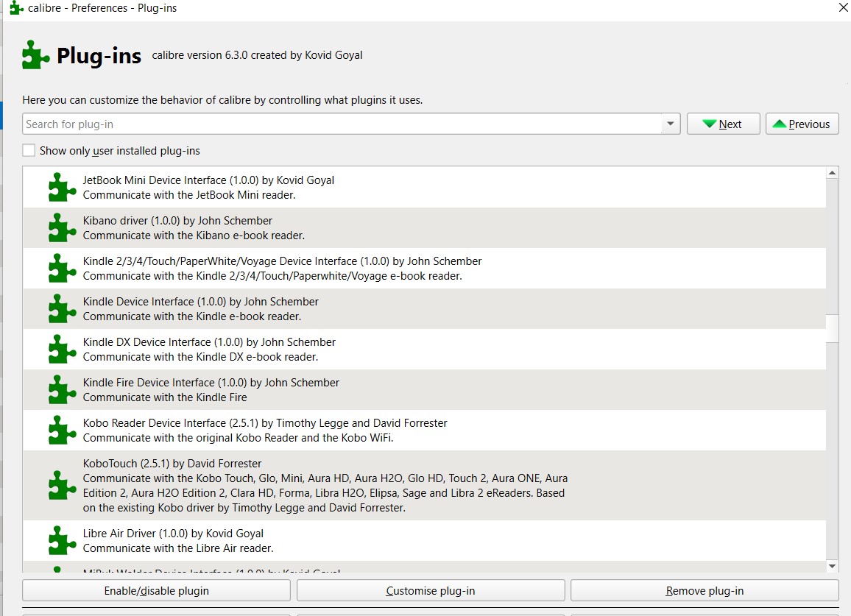The width and height of the screenshot is (851, 616).
Task: Click the large Plug-ins header puzzle icon
Action: click(x=36, y=55)
